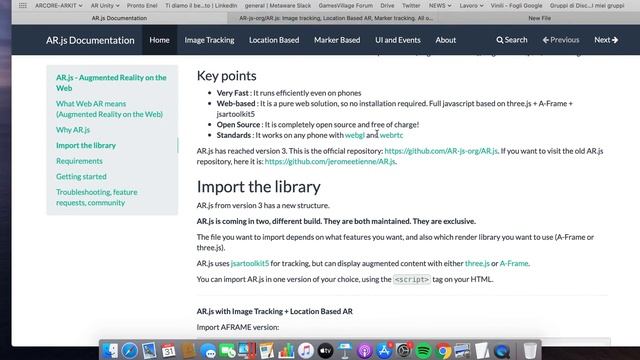
Task: Jump to 'Import the library' sidebar link
Action: [86, 145]
